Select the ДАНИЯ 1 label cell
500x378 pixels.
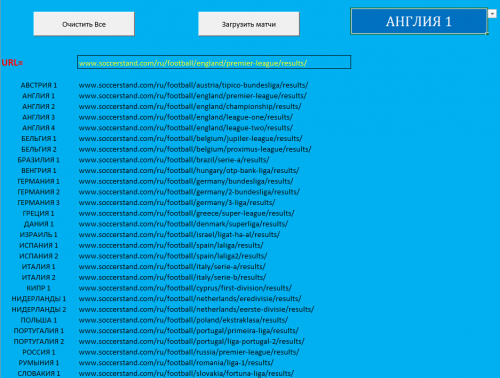39,224
